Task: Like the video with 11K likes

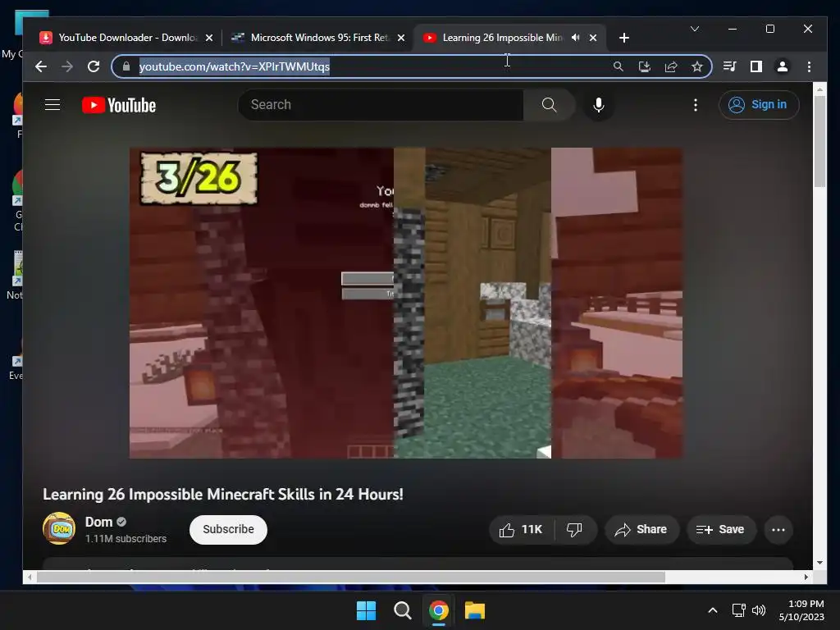Action: click(521, 530)
